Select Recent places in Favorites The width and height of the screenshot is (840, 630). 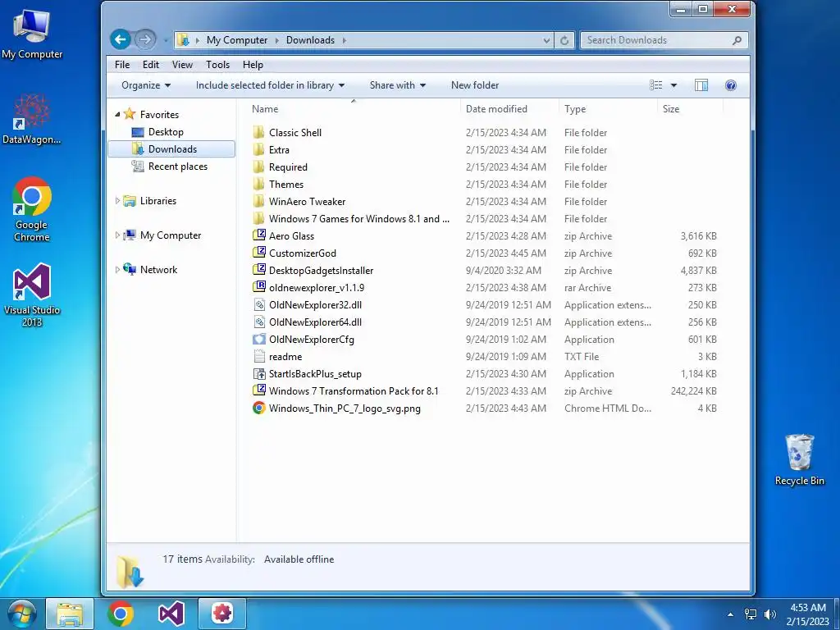click(178, 166)
